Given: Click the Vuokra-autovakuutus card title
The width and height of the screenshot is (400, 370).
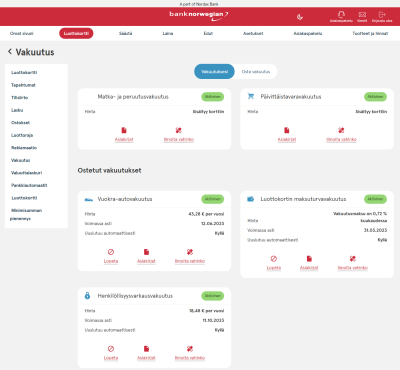Looking at the screenshot, I should 125,199.
